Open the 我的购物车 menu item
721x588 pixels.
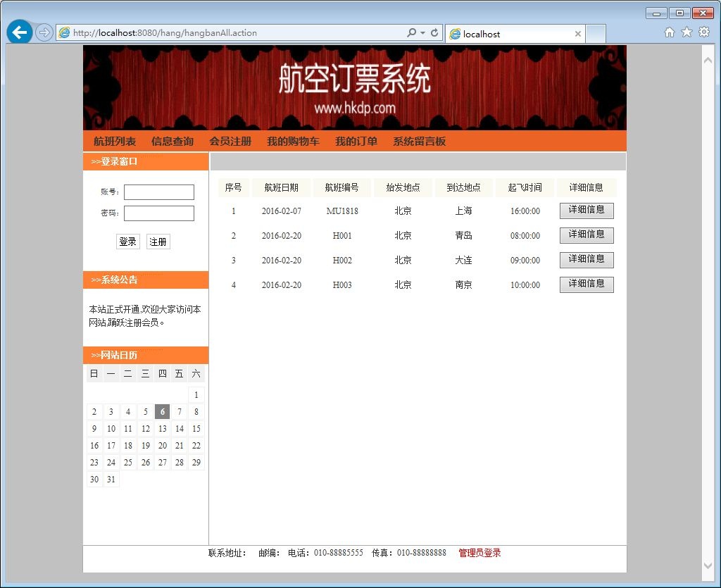294,141
